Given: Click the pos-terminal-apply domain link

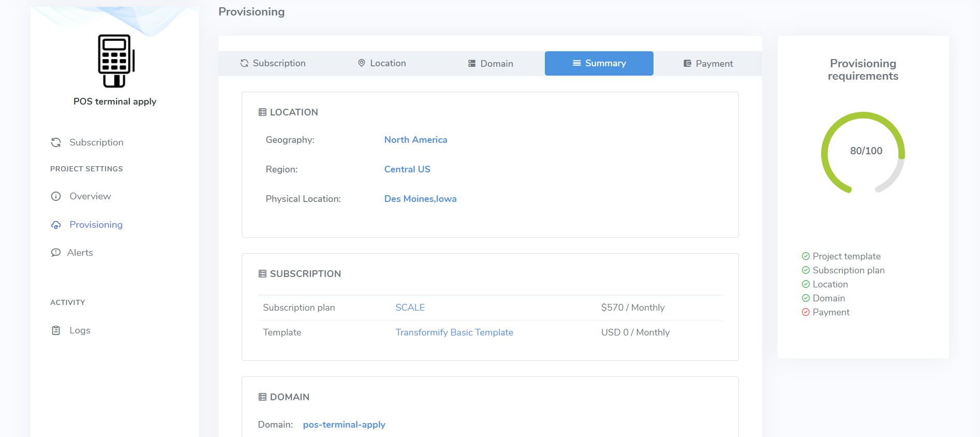Looking at the screenshot, I should click(x=344, y=425).
